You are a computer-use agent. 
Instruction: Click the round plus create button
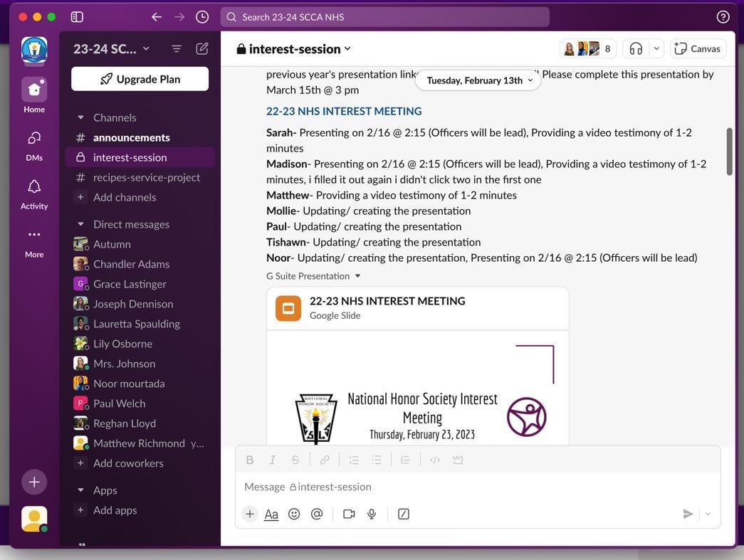34,482
